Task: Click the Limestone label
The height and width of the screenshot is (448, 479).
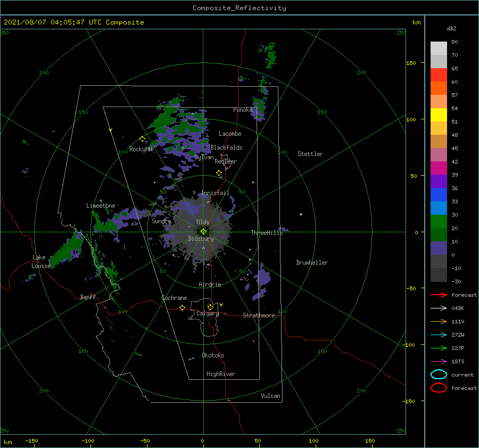Action: pyautogui.click(x=101, y=206)
